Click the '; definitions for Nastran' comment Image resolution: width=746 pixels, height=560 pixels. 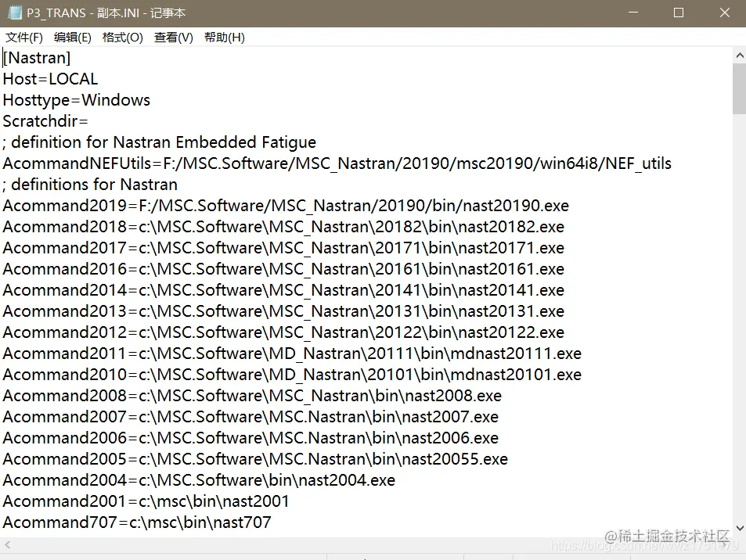90,185
